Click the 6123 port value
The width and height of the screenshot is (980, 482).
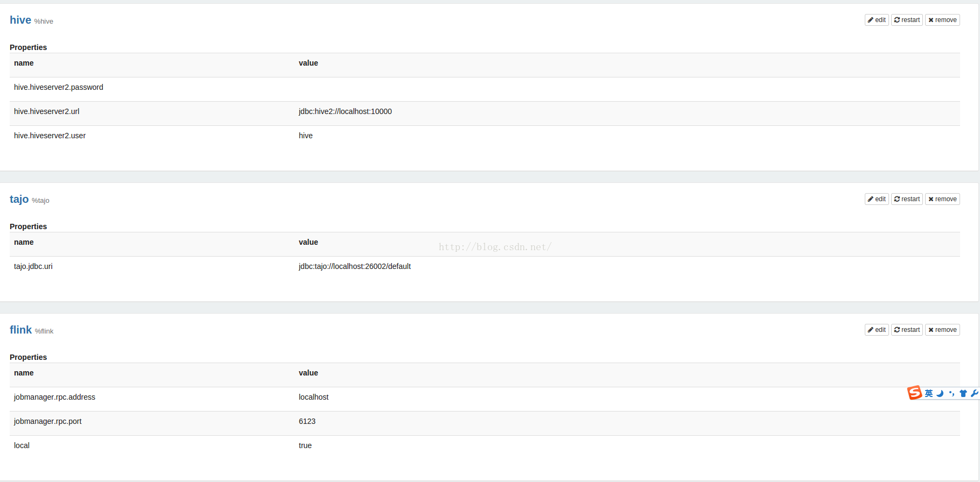point(307,421)
